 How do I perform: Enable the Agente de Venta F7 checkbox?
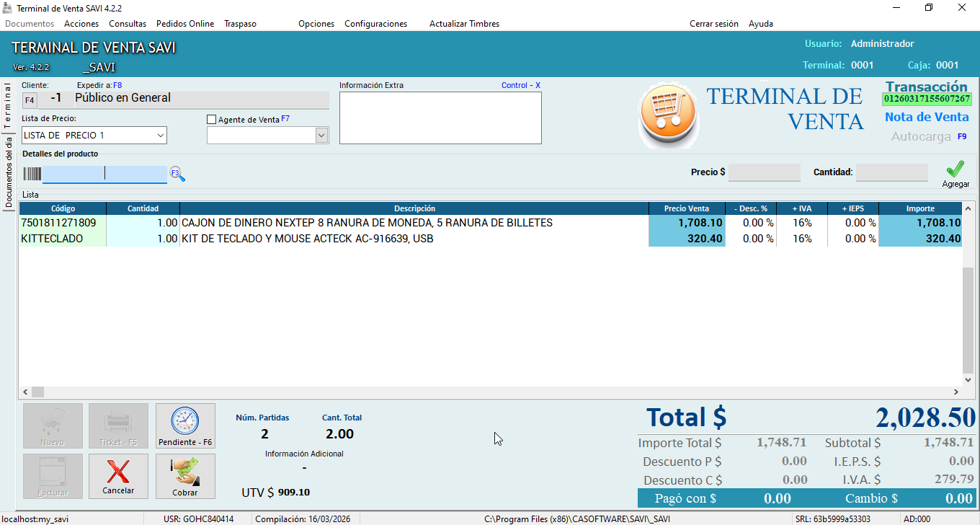coord(212,118)
